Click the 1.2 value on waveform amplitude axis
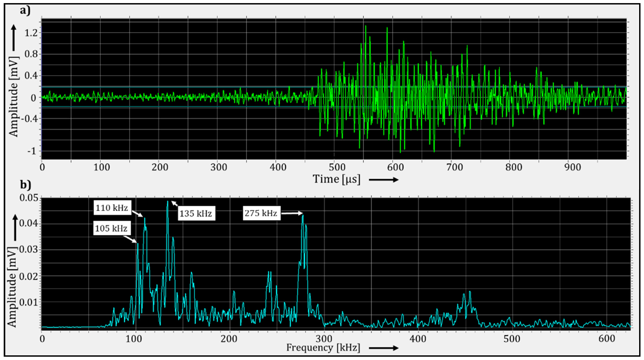This screenshot has width=644, height=360. coord(31,33)
